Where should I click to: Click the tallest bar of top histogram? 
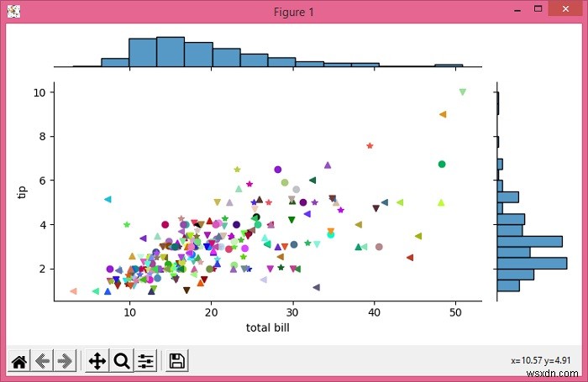tap(171, 52)
